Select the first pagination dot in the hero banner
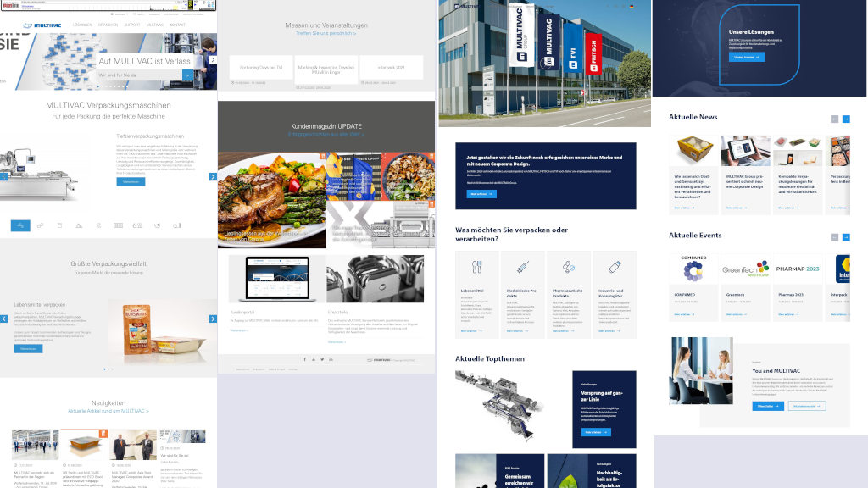The image size is (868, 488). pos(98,86)
